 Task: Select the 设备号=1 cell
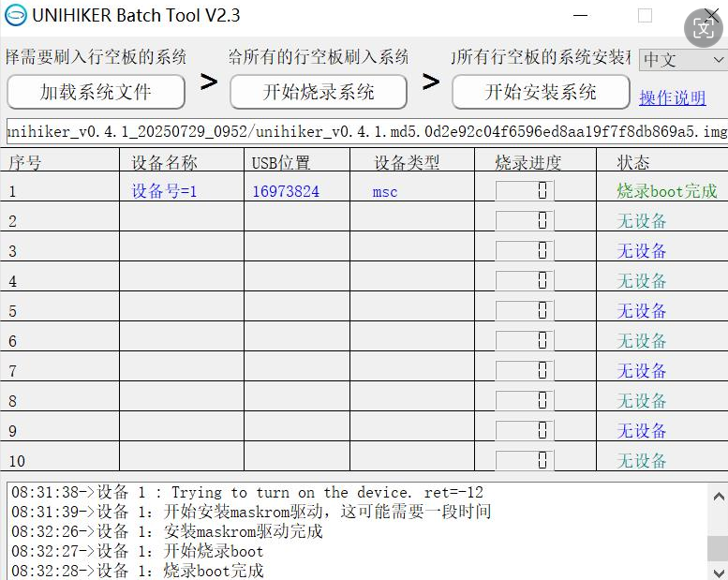(x=164, y=191)
